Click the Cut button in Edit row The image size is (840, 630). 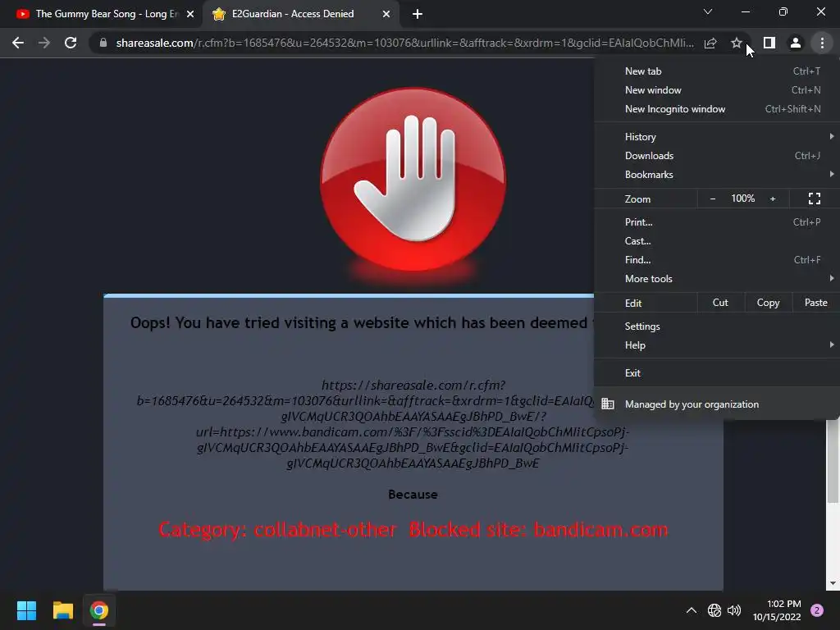(x=720, y=303)
